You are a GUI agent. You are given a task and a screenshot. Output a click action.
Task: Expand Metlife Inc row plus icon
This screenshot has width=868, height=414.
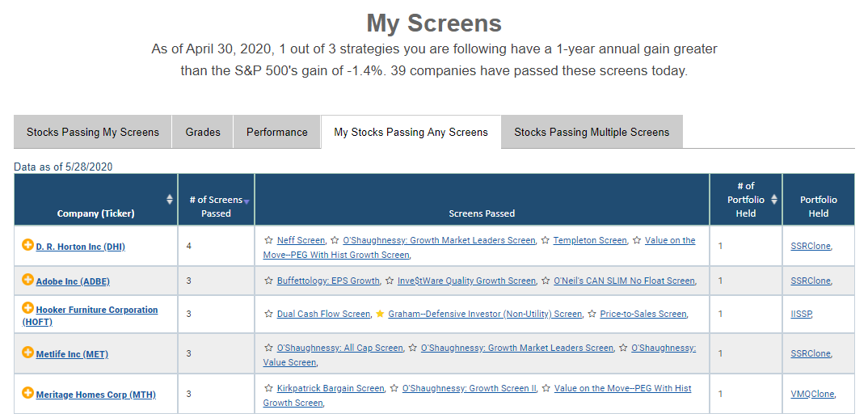[27, 352]
